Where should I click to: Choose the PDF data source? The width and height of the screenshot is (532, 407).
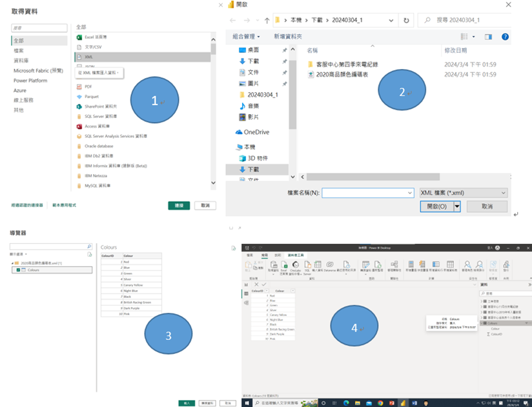[x=88, y=86]
